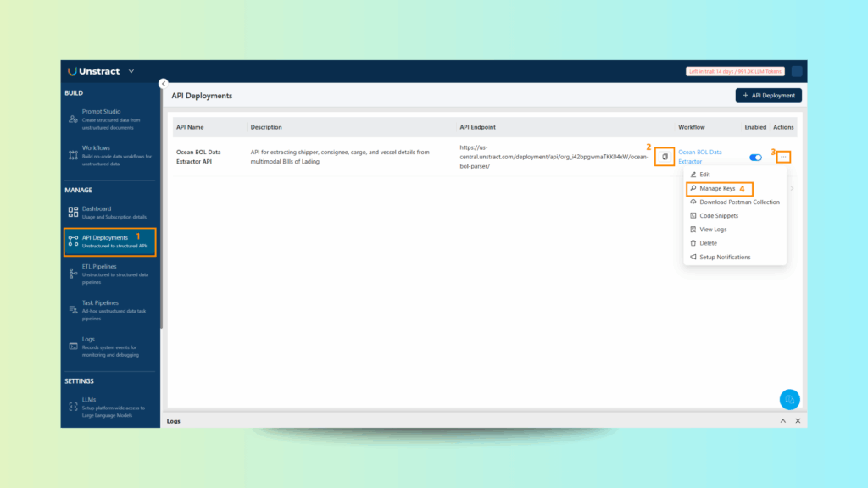Click the blue floating round button
This screenshot has width=868, height=488.
click(x=789, y=399)
